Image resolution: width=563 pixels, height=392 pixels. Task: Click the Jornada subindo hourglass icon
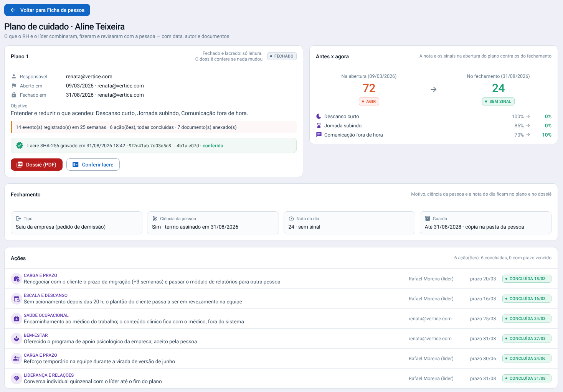pos(319,125)
